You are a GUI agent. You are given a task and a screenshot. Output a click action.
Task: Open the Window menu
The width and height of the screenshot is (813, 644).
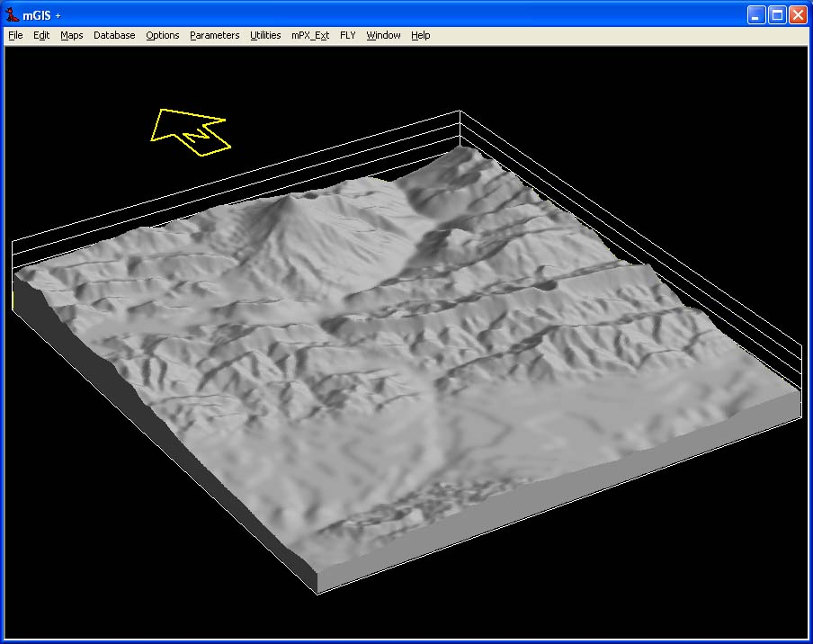tap(383, 35)
